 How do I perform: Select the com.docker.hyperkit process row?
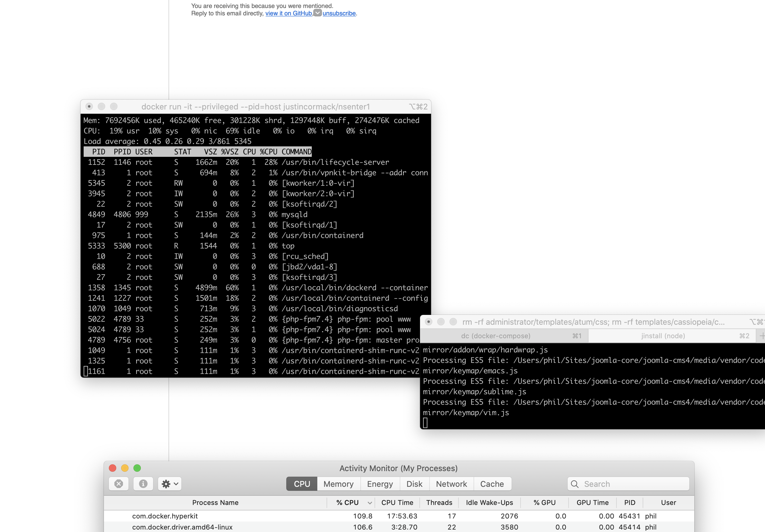click(x=399, y=516)
